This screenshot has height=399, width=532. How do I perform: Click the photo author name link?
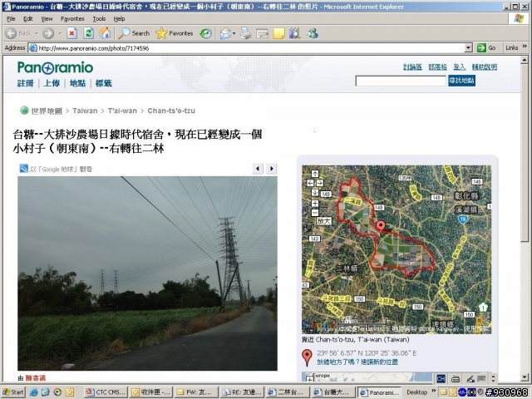[35, 378]
